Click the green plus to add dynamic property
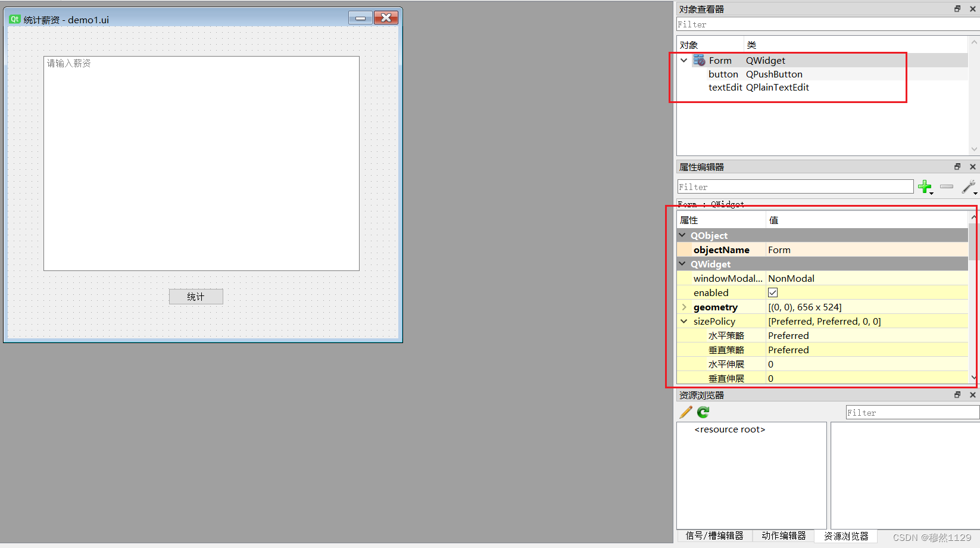 pos(925,186)
